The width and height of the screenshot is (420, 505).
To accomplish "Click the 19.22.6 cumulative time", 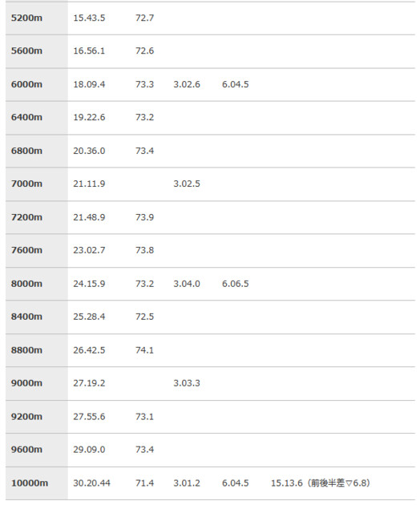I will pyautogui.click(x=89, y=117).
